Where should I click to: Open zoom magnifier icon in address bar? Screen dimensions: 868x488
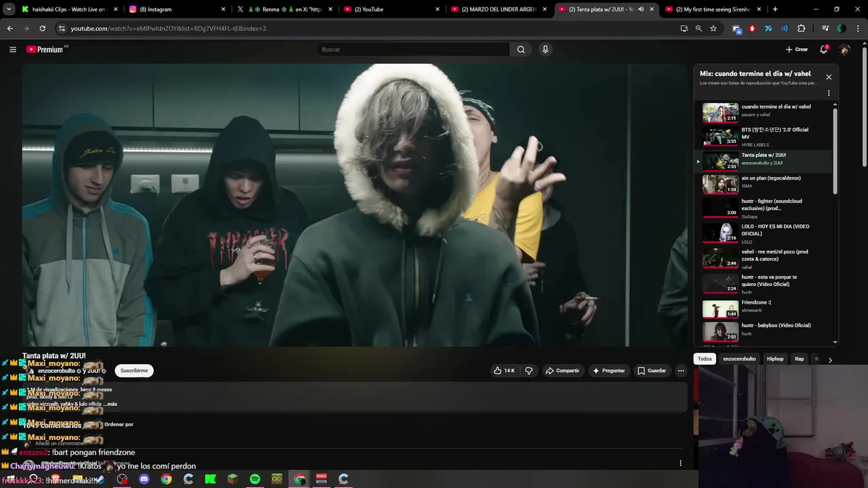coord(698,28)
